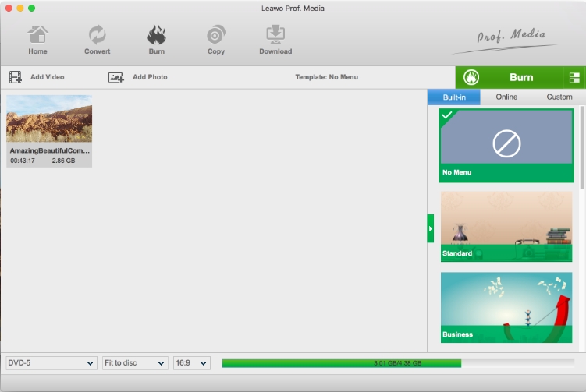Open the DVD-5 disc type dropdown
This screenshot has height=392, width=586.
pyautogui.click(x=51, y=363)
